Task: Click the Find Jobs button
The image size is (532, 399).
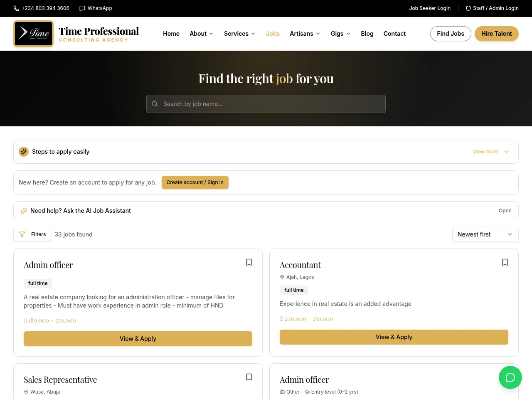Action: click(451, 34)
